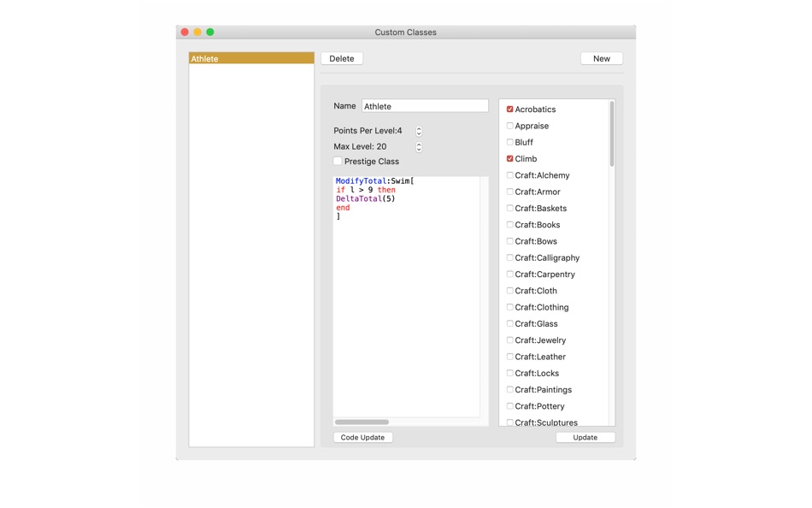The image size is (812, 508).
Task: Check the Craft:Jewelry skill
Action: point(509,340)
